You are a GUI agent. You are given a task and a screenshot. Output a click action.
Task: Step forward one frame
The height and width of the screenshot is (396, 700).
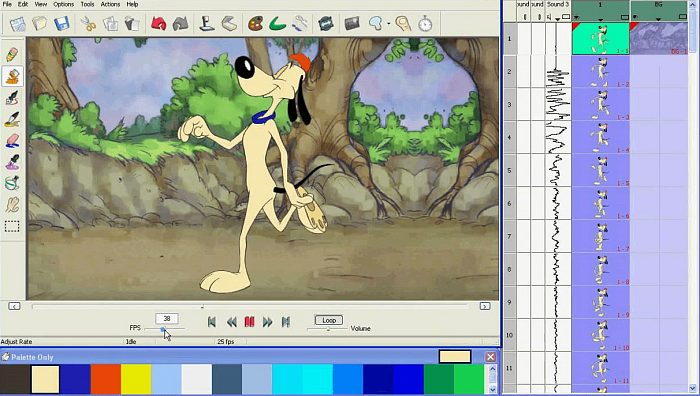pos(267,322)
